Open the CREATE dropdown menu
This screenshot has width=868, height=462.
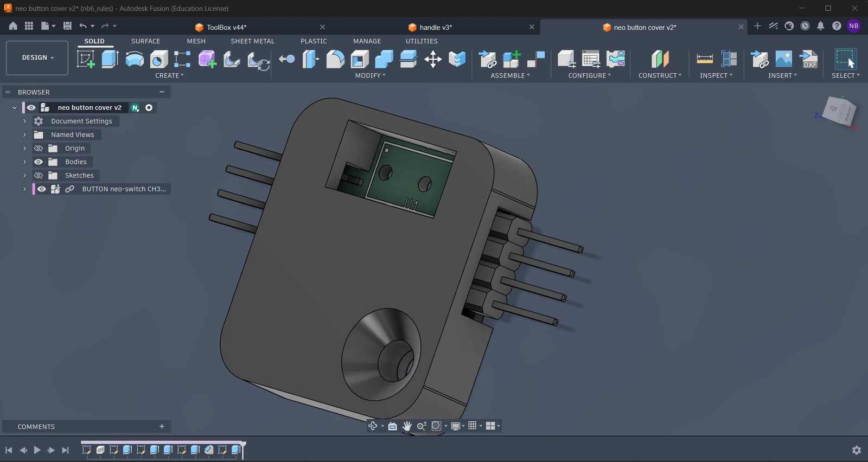tap(169, 76)
